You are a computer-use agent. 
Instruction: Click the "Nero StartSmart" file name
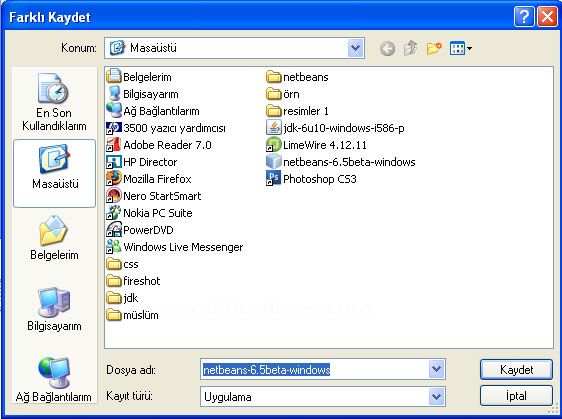pyautogui.click(x=162, y=196)
